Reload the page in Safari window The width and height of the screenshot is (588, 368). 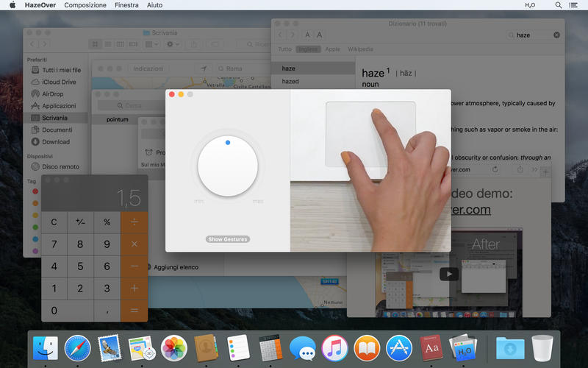point(495,170)
